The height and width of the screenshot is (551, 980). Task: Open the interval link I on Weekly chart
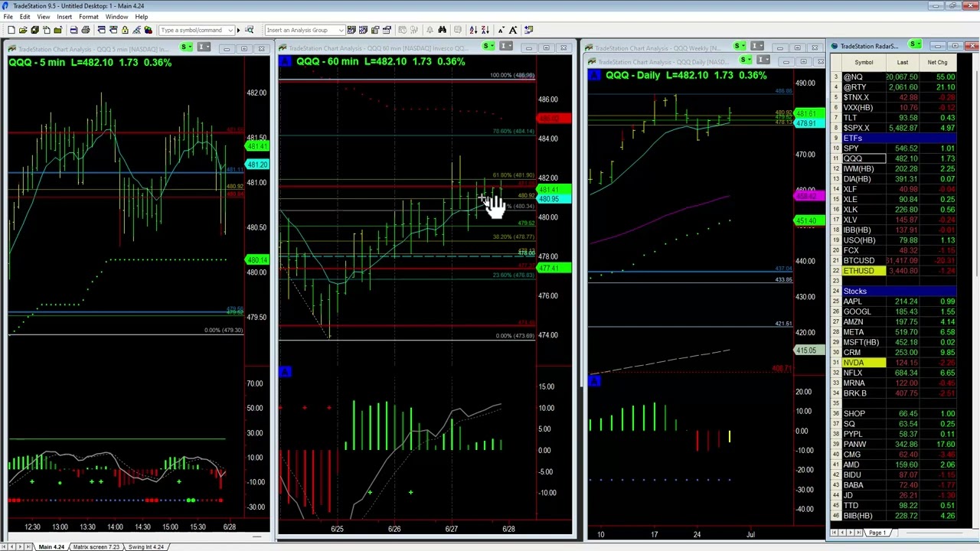coord(757,47)
